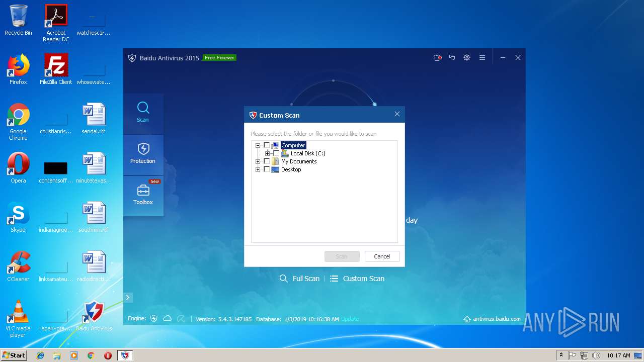
Task: Open Acrobat Reader DC shortcut
Action: click(56, 23)
